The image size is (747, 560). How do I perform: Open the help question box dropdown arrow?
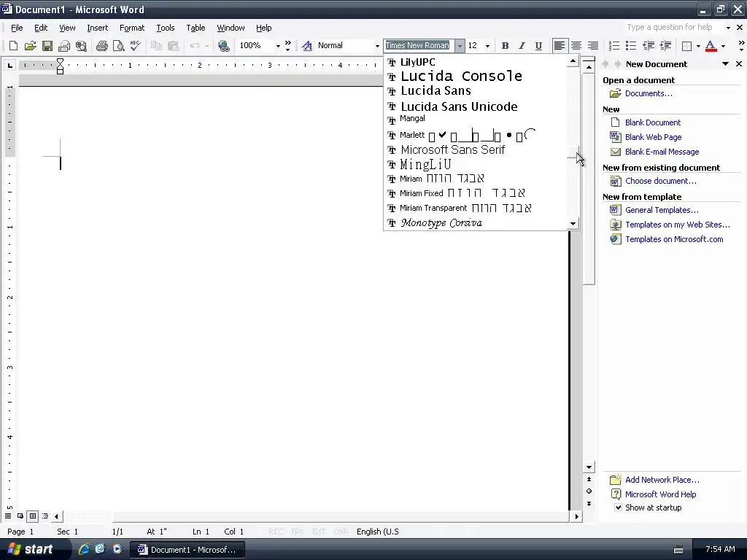click(728, 28)
